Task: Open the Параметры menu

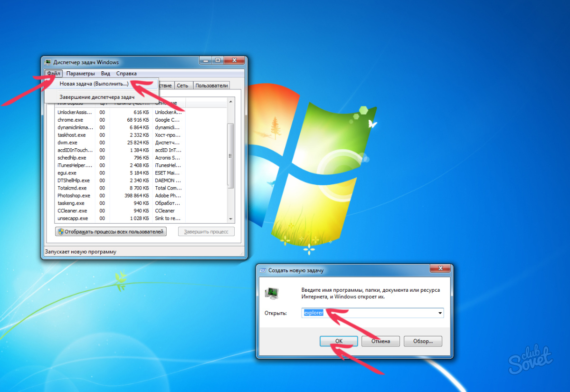Action: pyautogui.click(x=80, y=74)
